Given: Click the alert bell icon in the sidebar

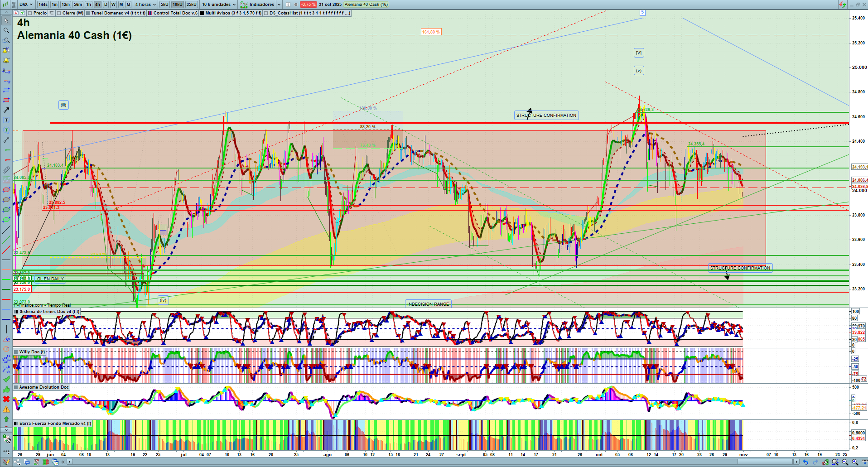Looking at the screenshot, I should [x=6, y=60].
